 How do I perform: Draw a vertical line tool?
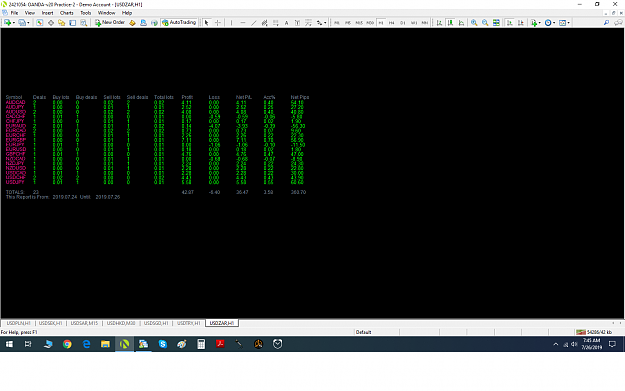click(x=231, y=23)
